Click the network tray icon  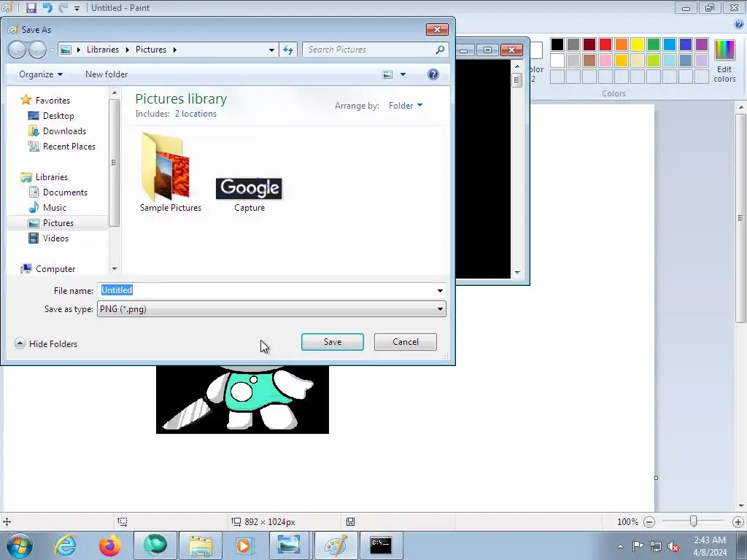(x=656, y=546)
